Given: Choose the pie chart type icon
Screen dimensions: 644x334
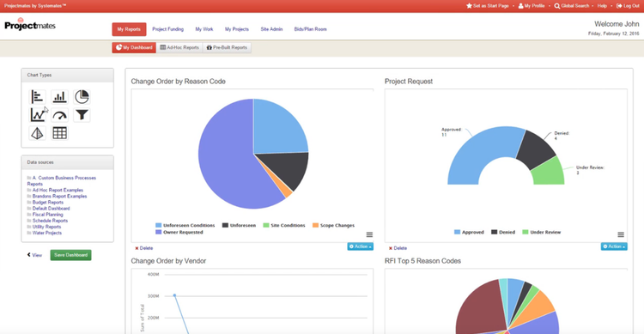Looking at the screenshot, I should [82, 97].
